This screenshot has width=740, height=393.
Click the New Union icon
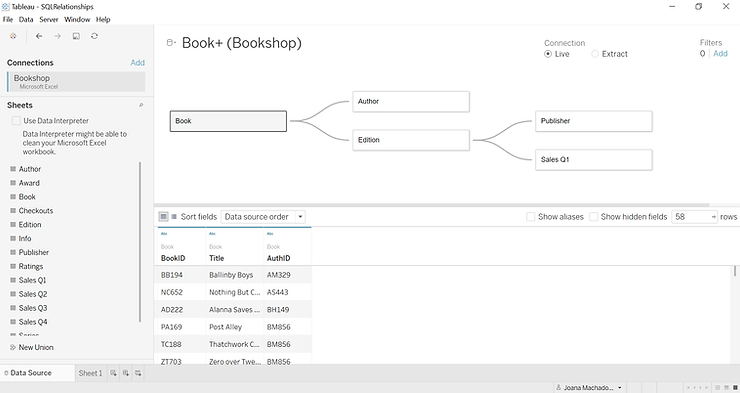click(x=13, y=347)
